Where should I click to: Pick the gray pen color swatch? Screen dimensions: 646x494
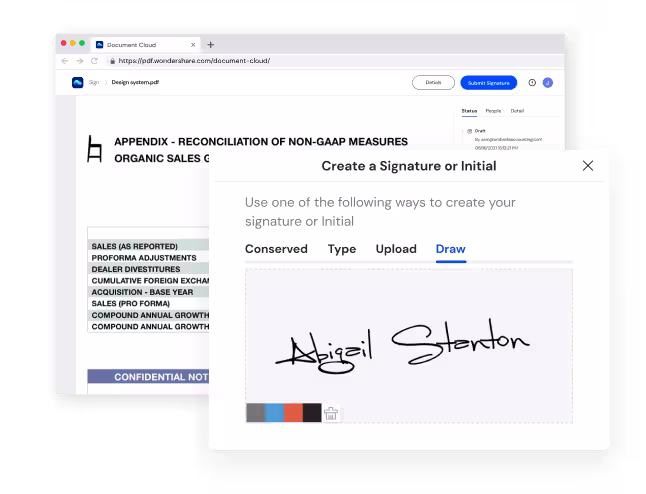click(x=255, y=412)
